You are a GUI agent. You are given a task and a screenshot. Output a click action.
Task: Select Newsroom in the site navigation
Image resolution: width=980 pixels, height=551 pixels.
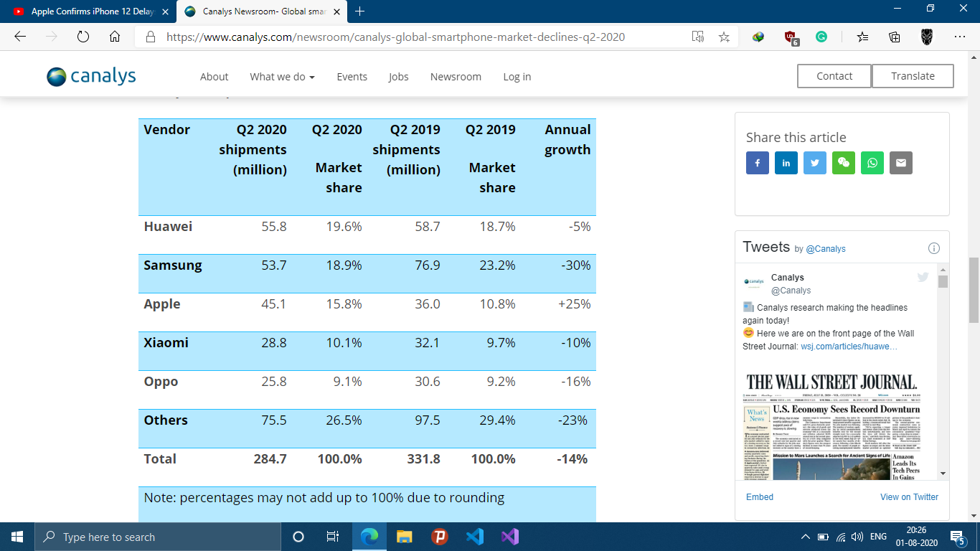456,76
